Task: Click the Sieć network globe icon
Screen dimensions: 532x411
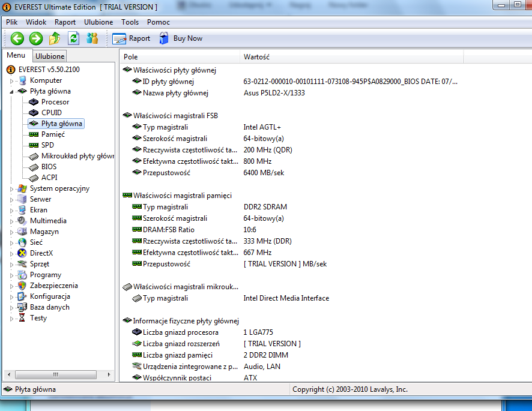Action: (x=22, y=242)
